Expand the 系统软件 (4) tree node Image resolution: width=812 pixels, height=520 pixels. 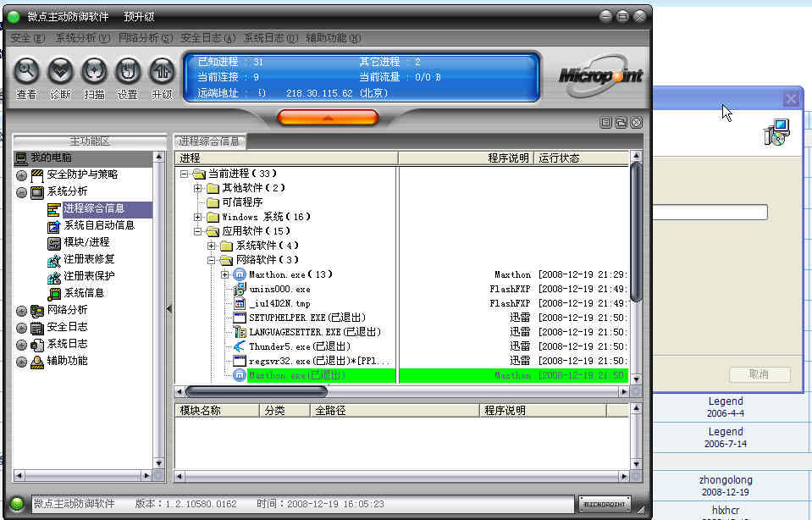[212, 246]
